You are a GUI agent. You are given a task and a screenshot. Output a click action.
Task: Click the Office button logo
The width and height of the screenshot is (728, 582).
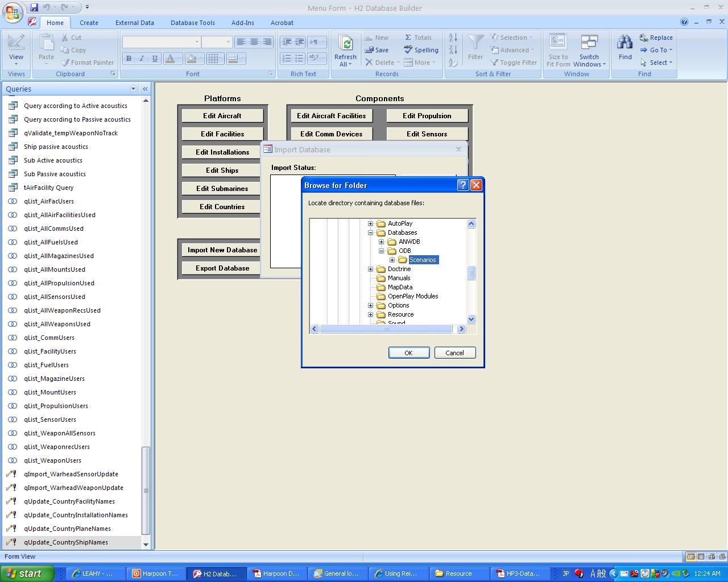coord(13,13)
